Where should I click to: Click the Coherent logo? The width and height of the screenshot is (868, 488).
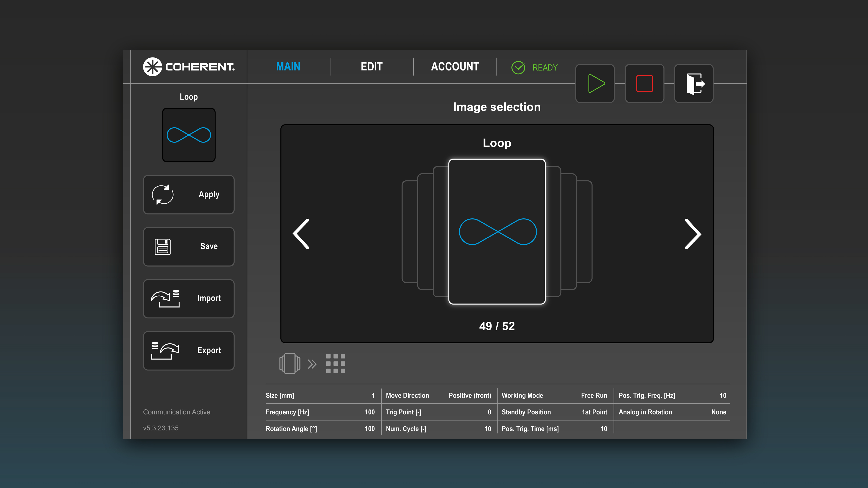(x=189, y=67)
